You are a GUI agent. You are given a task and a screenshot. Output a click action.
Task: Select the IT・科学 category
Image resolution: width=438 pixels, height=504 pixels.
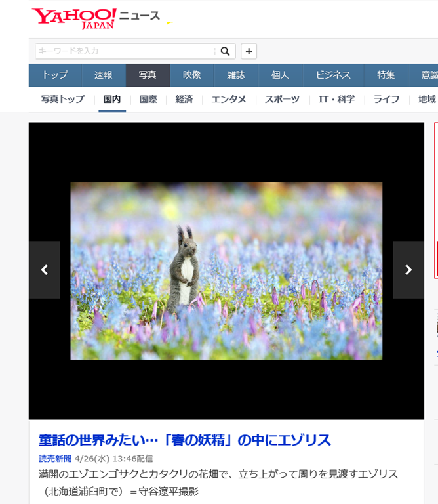tap(336, 100)
